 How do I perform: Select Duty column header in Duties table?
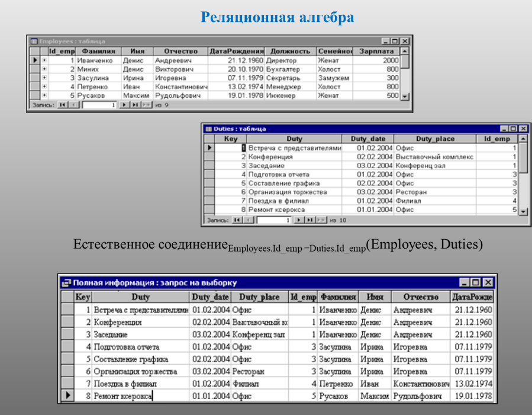click(294, 139)
